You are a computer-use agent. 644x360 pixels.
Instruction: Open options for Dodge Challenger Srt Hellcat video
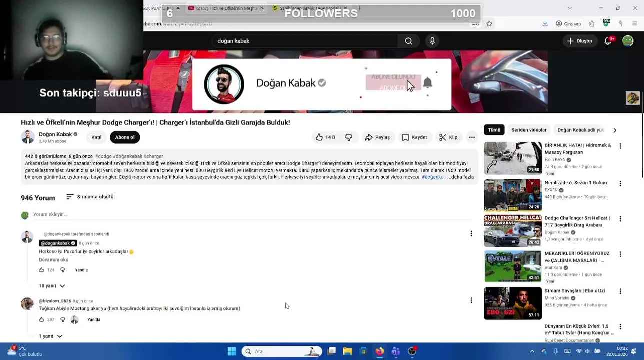click(620, 219)
